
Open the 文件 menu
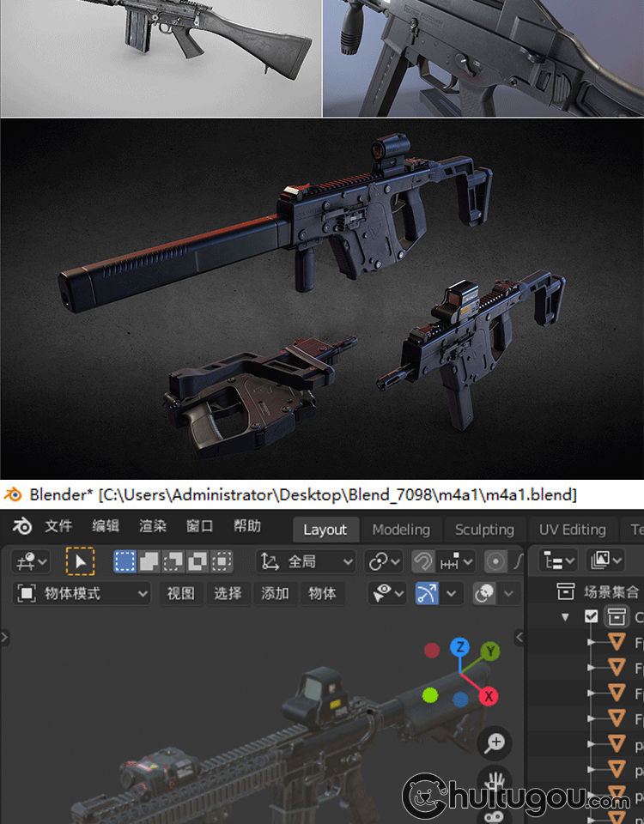[58, 526]
